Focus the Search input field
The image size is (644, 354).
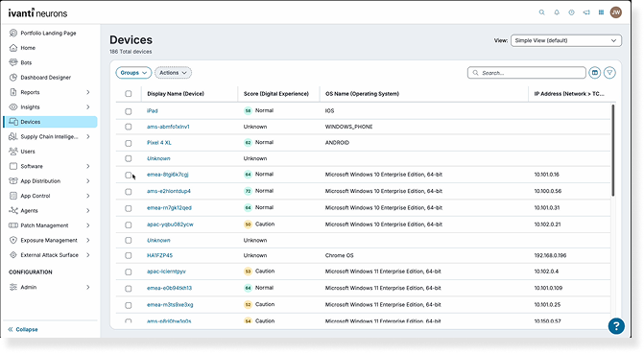(x=527, y=73)
